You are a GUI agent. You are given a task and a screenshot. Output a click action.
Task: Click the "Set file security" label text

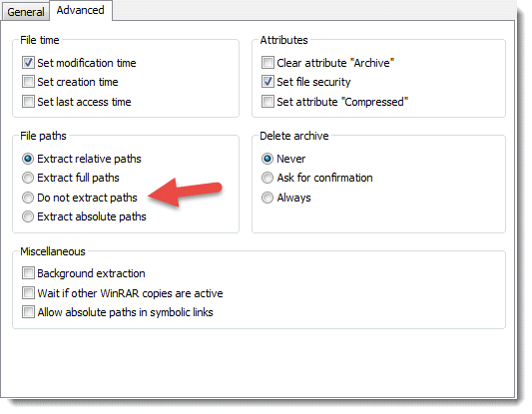(313, 82)
